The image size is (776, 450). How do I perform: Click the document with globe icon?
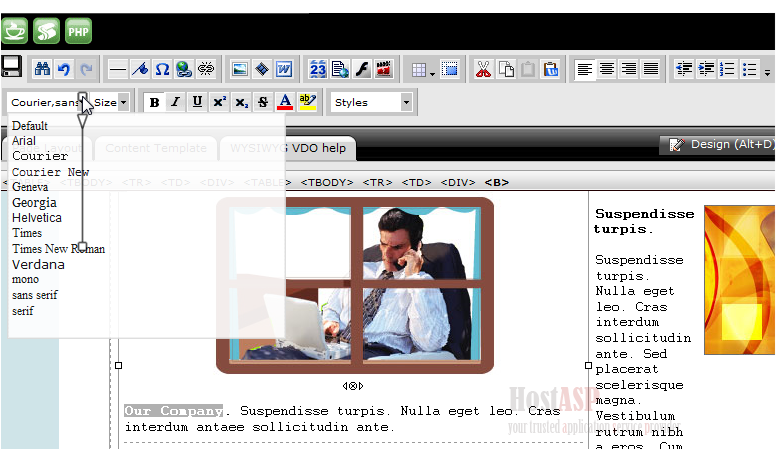pyautogui.click(x=340, y=69)
